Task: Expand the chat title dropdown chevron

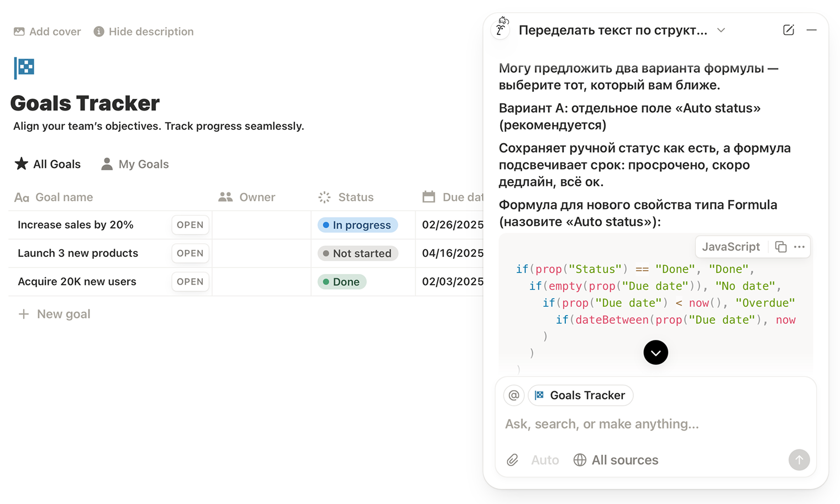Action: [x=721, y=30]
